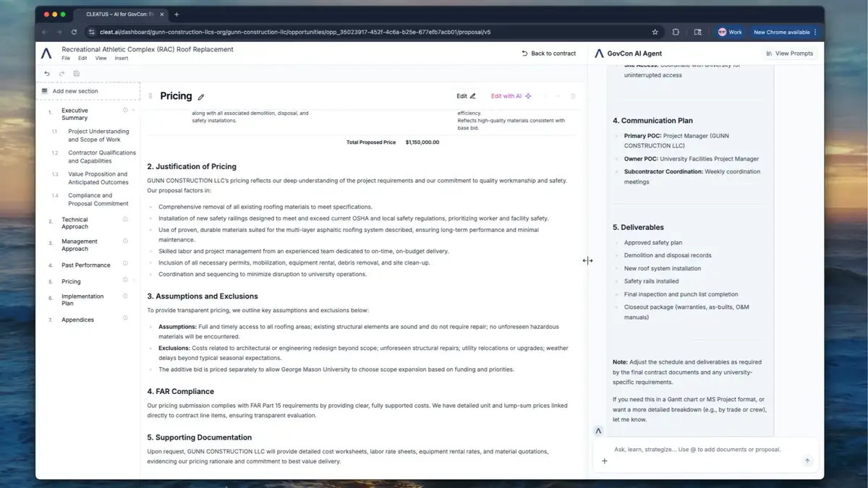Viewport: 868px width, 488px height.
Task: Grab the drag handle left of Pricing
Action: tap(150, 96)
